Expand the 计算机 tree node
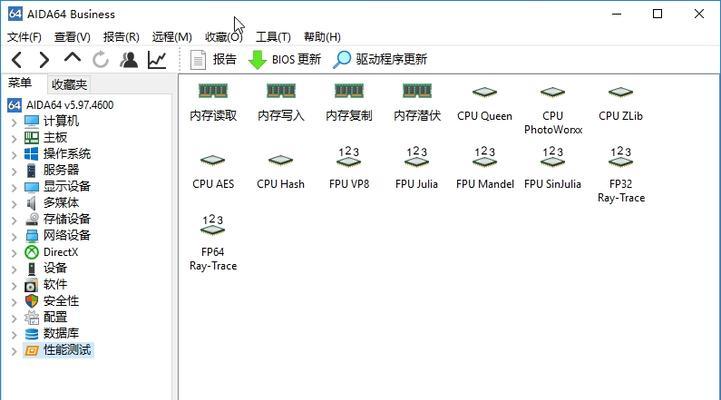 [13, 122]
